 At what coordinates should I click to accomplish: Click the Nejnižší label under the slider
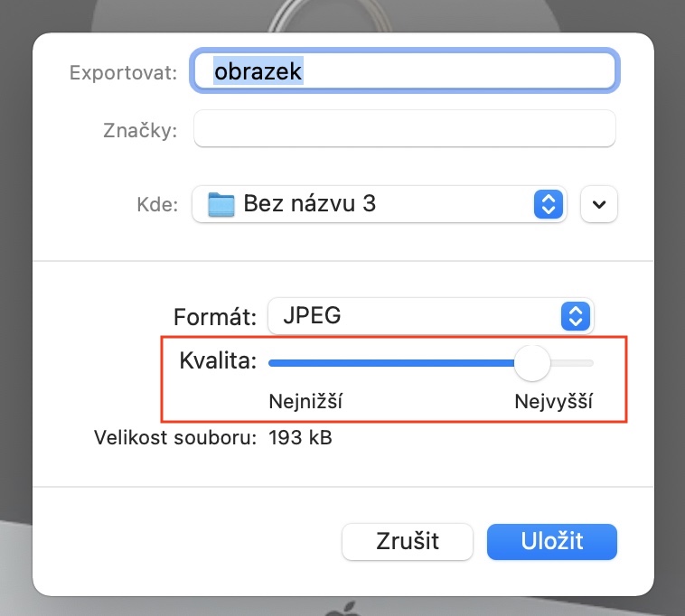(305, 401)
